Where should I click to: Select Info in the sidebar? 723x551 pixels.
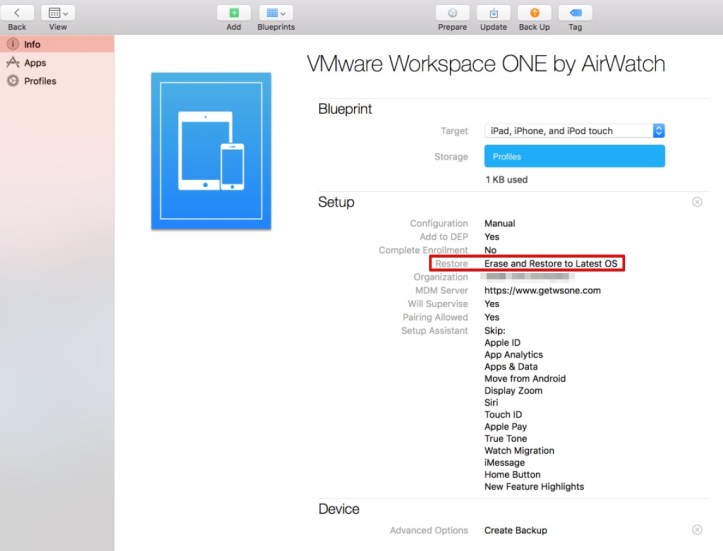point(57,44)
